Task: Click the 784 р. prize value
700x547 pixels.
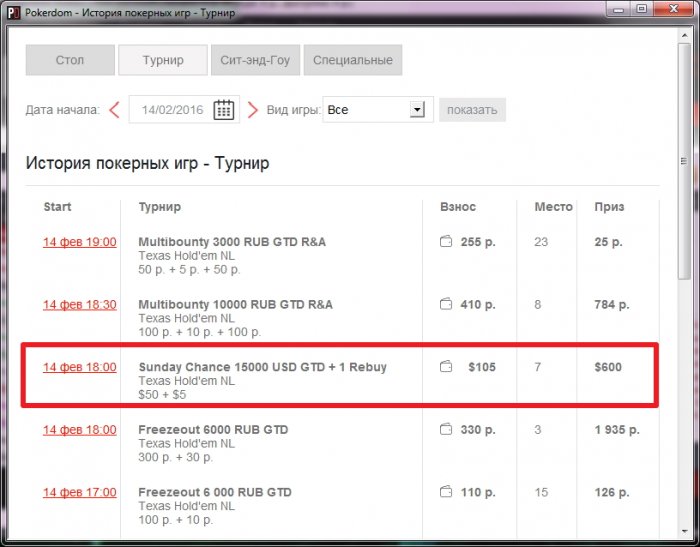Action: (612, 305)
